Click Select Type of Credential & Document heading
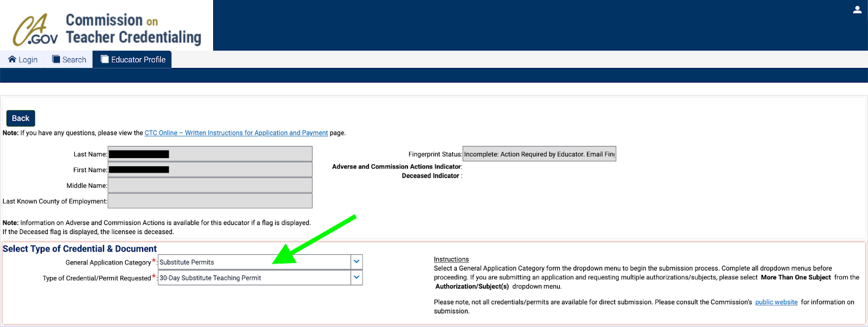The image size is (868, 327). 80,249
